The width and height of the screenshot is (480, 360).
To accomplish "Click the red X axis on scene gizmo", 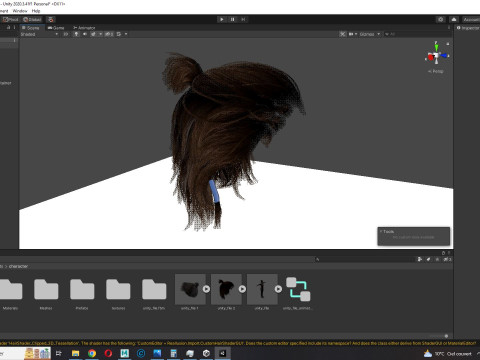I will pos(430,57).
